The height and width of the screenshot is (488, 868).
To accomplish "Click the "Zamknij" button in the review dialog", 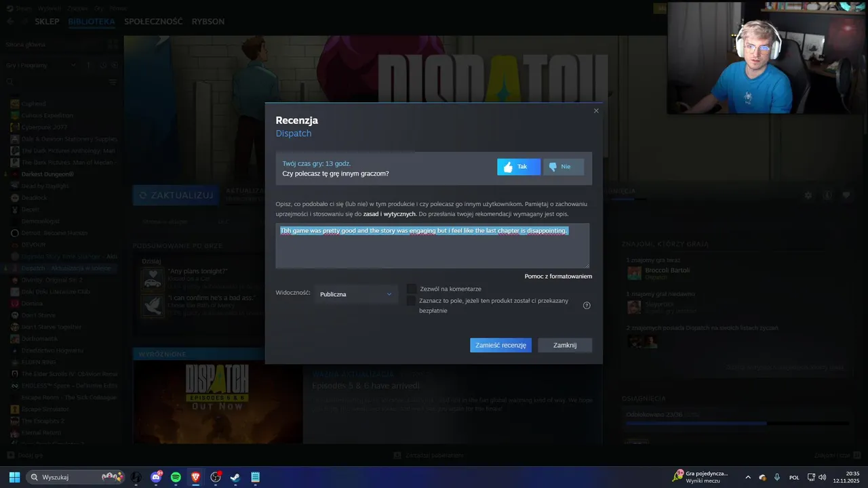I will (565, 345).
